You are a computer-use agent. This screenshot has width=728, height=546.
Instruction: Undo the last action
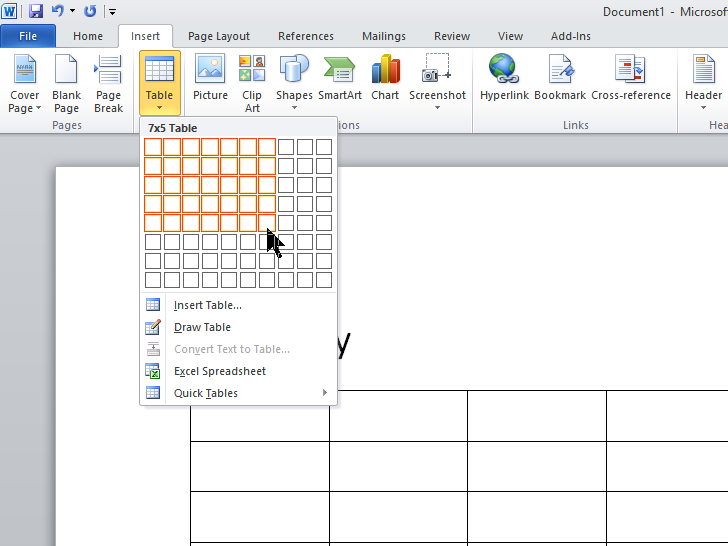[58, 11]
